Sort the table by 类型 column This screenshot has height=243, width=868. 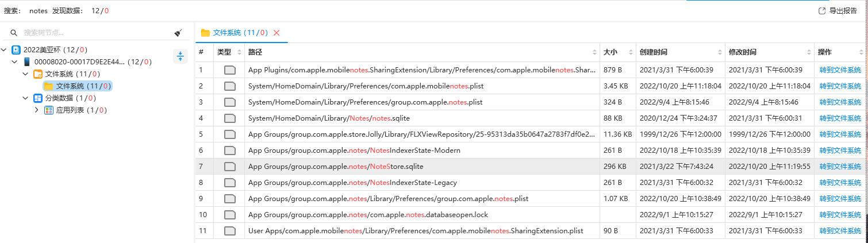point(239,52)
